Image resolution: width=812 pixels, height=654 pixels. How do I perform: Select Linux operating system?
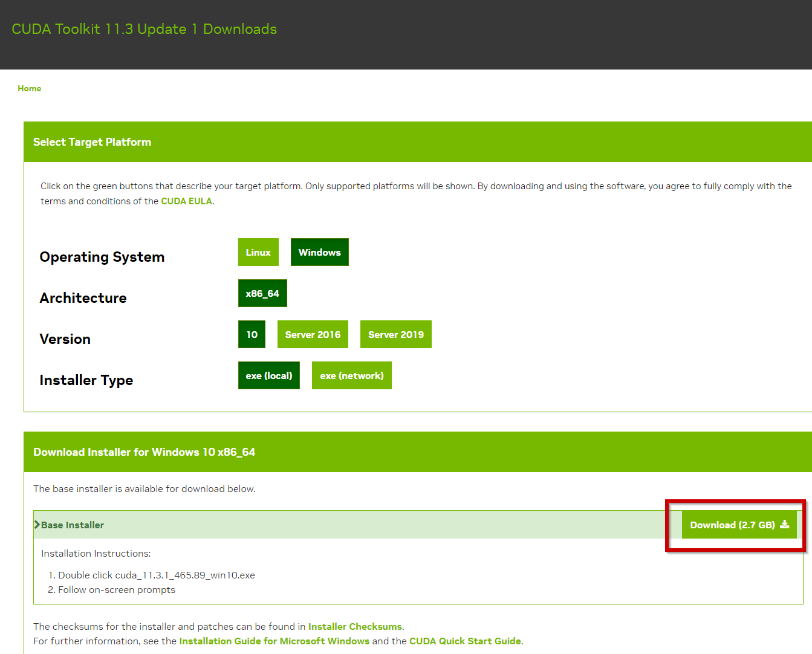[258, 252]
